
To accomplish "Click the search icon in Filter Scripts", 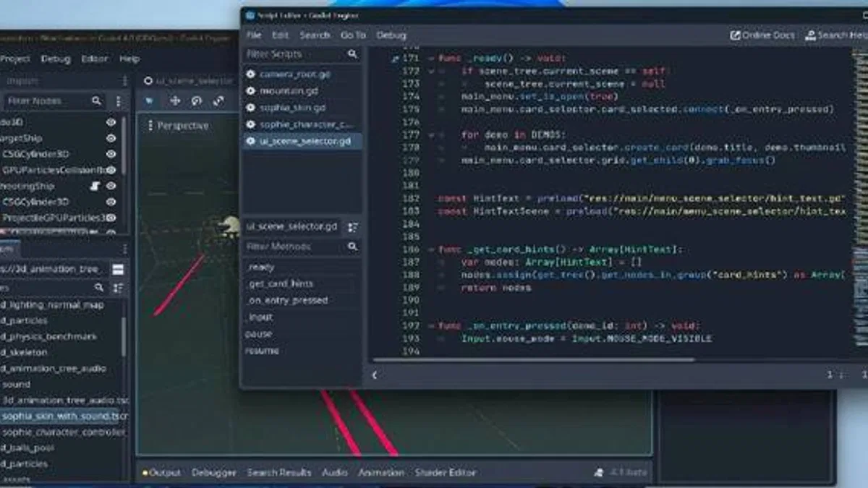I will tap(352, 54).
